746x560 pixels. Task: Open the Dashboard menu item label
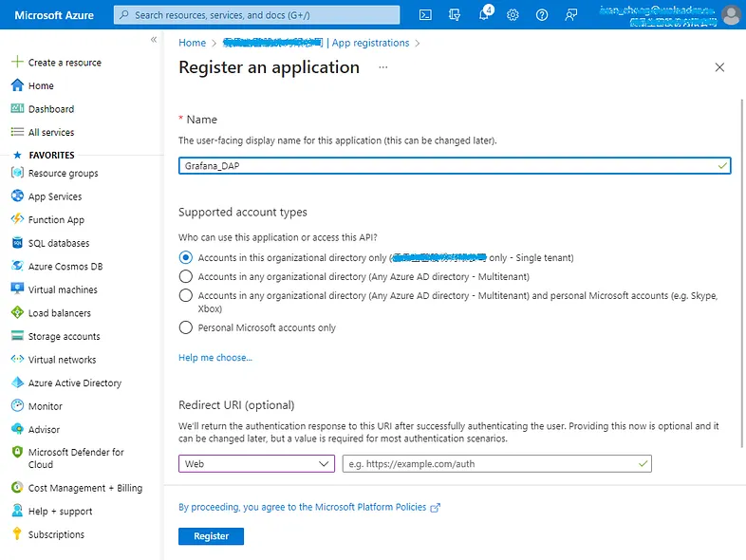(x=51, y=109)
